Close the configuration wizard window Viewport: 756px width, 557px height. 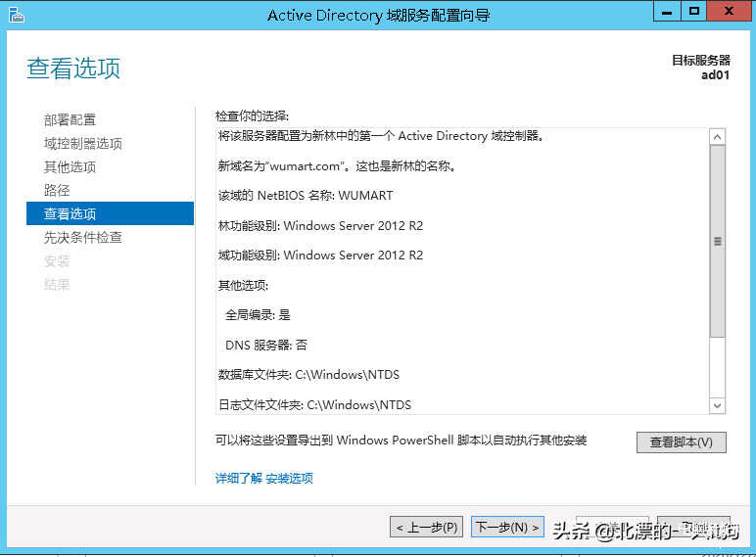[x=729, y=12]
